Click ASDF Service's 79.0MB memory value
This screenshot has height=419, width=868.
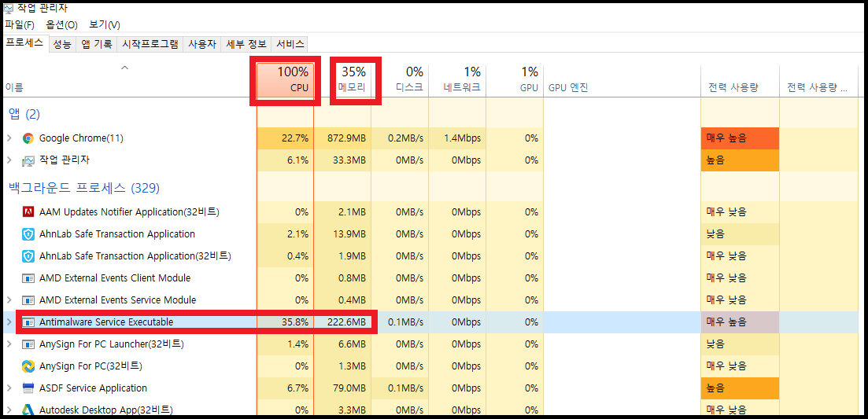click(349, 388)
